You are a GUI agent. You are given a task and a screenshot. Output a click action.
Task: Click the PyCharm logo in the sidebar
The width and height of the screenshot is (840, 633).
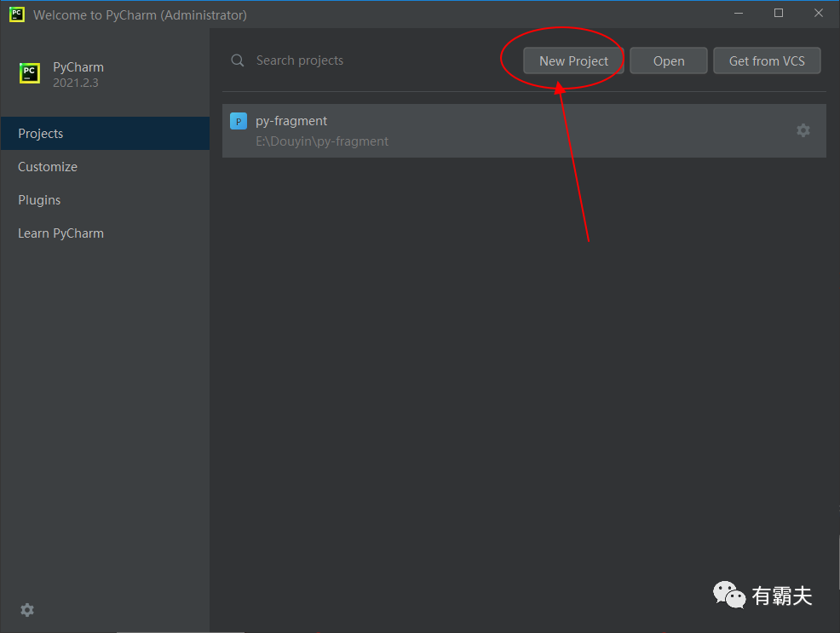point(30,74)
